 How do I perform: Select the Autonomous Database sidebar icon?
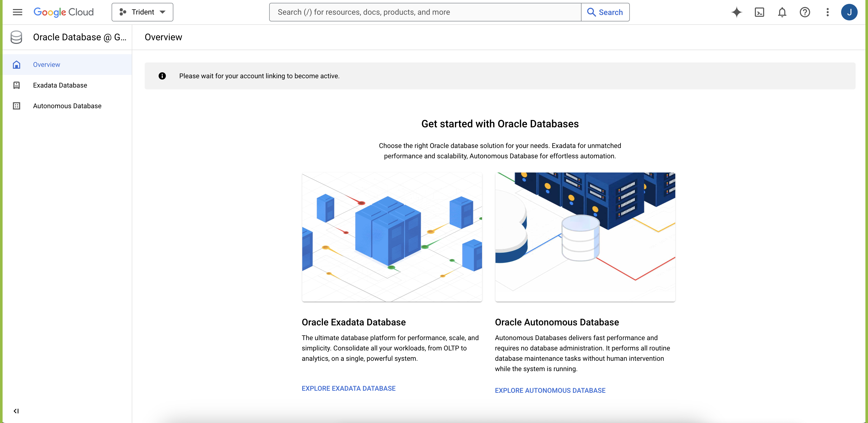[x=17, y=106]
